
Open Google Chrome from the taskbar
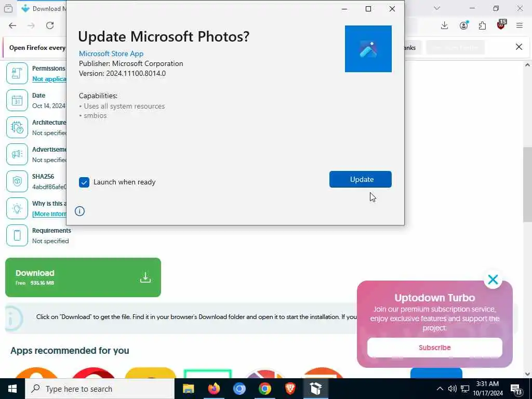[264, 389]
